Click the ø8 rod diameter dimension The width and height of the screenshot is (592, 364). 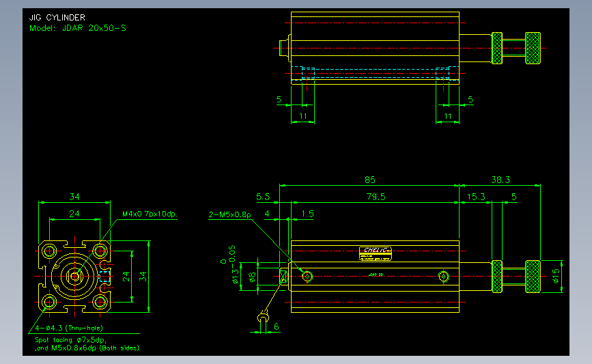coord(252,277)
